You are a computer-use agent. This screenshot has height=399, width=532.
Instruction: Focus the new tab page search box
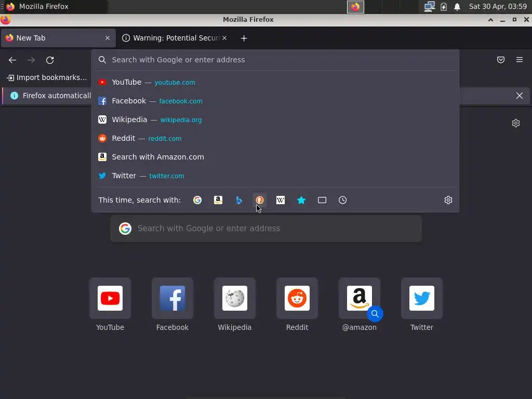click(x=266, y=229)
